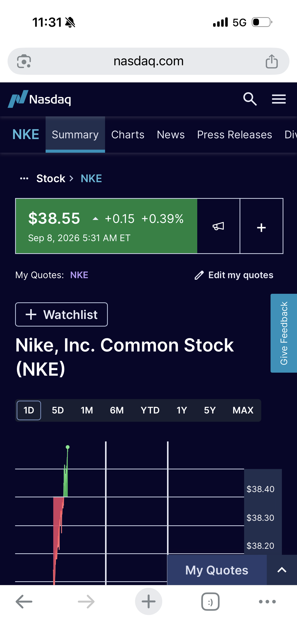Open the tab switcher icon
Viewport: 297px width, 644px height.
point(210,601)
